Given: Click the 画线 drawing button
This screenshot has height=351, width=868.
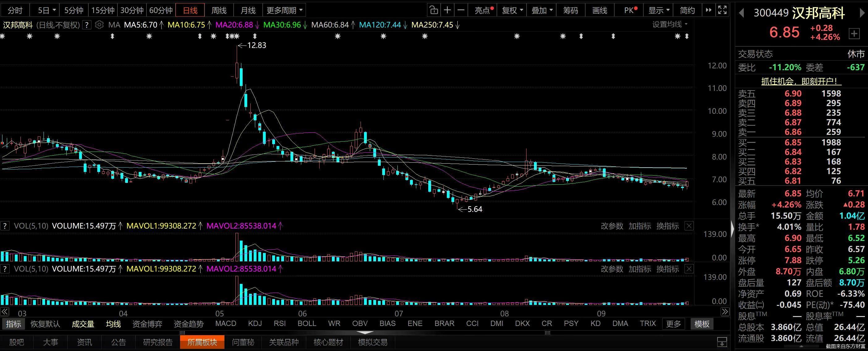Looking at the screenshot, I should 600,11.
